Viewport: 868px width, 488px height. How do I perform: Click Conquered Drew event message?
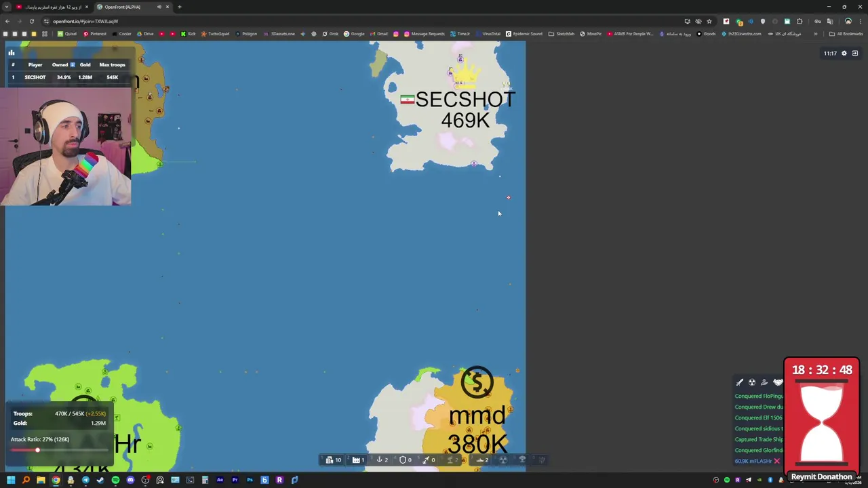(758, 407)
